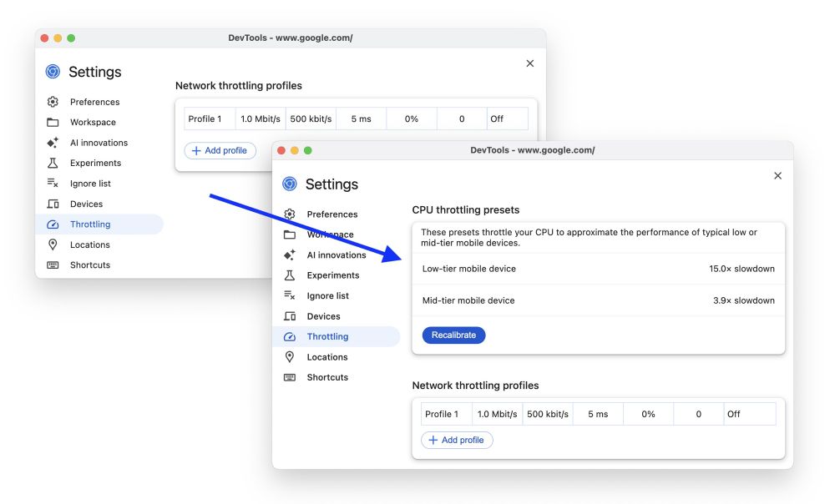Click Workspace folder icon in front window
Screen dimensions: 835x504
290,234
